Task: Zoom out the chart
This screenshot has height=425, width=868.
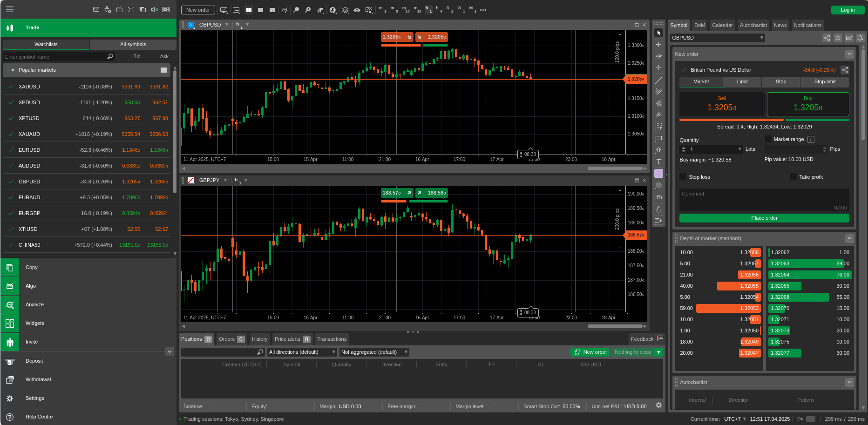Action: (296, 10)
